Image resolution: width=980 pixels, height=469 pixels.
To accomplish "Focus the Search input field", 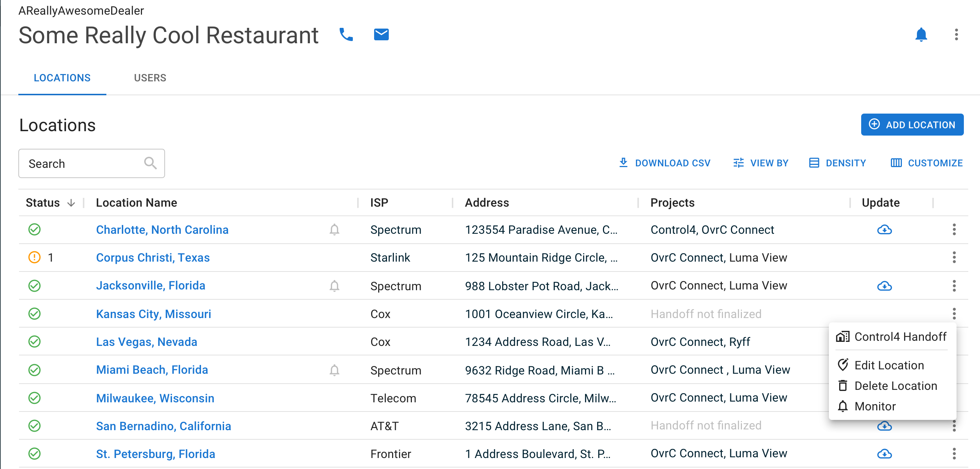I will [92, 163].
